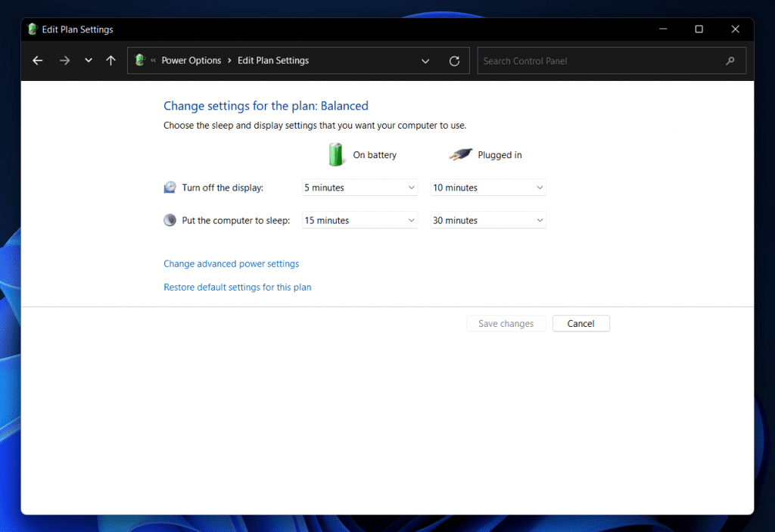Click the Plugged in power cord icon

[460, 154]
